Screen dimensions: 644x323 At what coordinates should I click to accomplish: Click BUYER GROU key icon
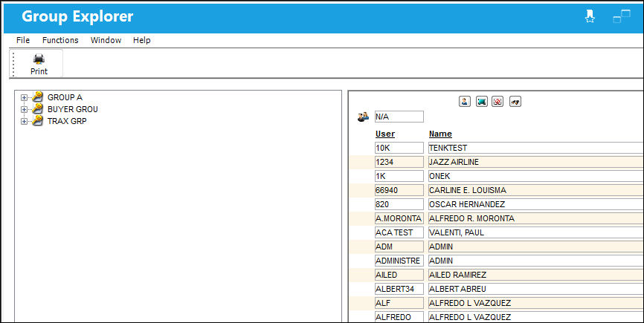[x=37, y=109]
